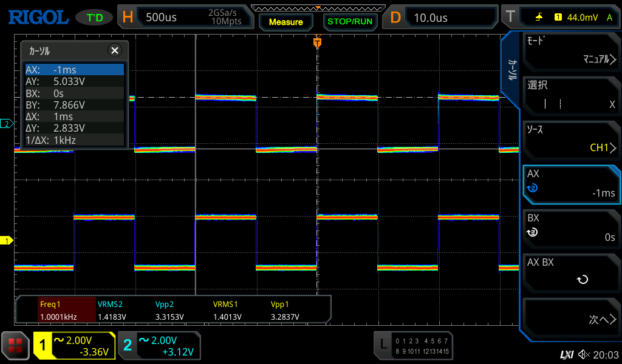Click the AX BX link rotate icon
The height and width of the screenshot is (364, 622).
pos(582,280)
